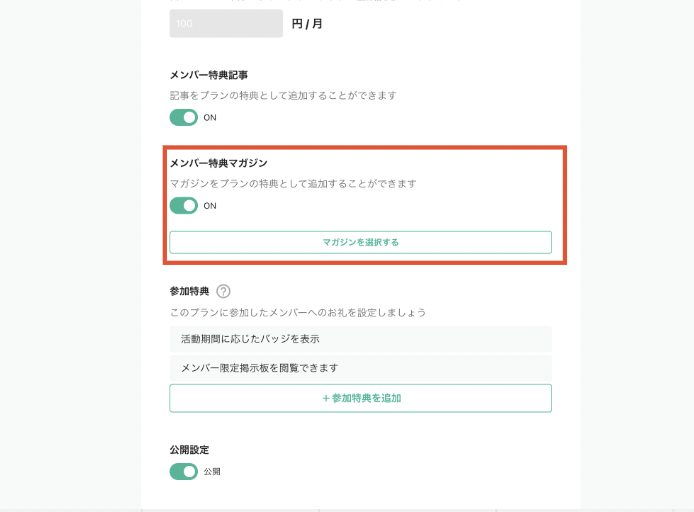This screenshot has width=694, height=512.
Task: Select the メンバー限定掲示板を閲覧できます perk row
Action: click(360, 368)
